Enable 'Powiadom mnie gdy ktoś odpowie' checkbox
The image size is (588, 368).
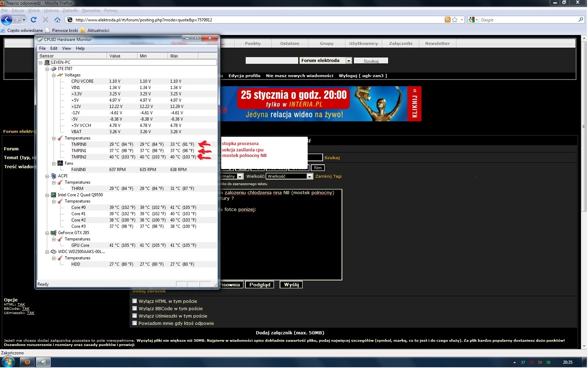click(x=134, y=323)
